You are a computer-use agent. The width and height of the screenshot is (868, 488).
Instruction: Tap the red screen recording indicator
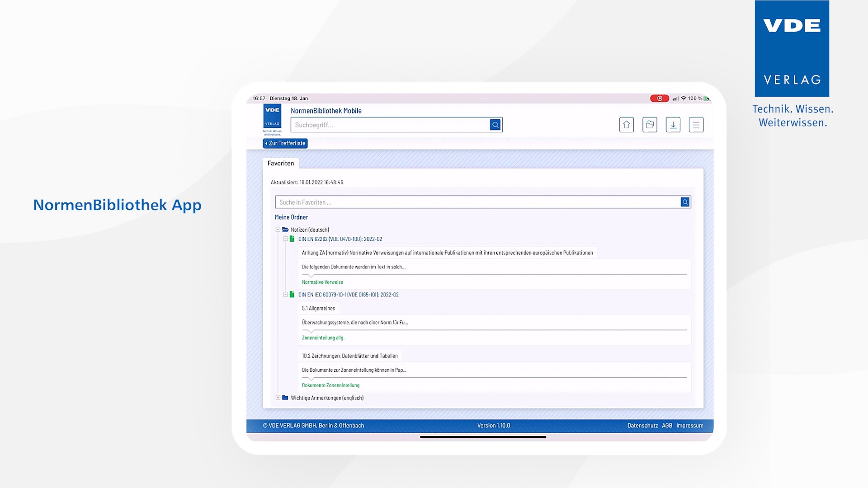(659, 99)
